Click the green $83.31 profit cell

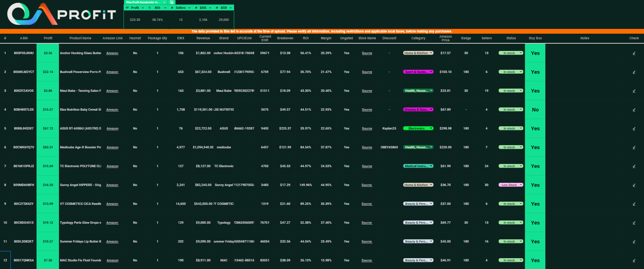click(x=48, y=147)
